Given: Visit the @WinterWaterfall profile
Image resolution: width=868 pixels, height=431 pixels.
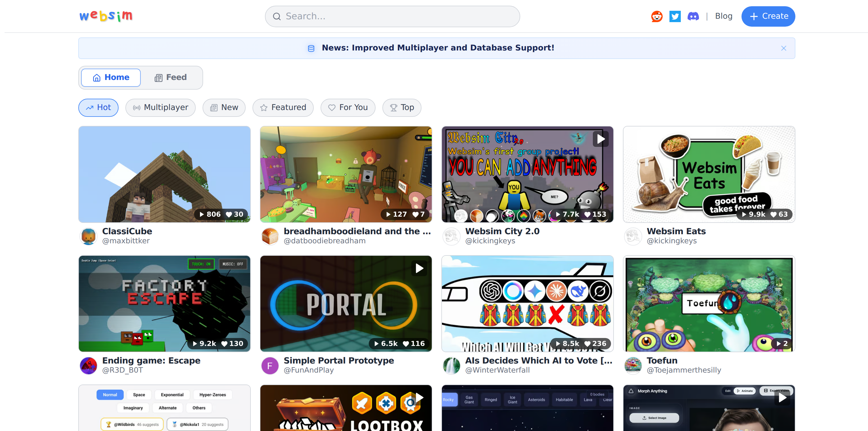Looking at the screenshot, I should [497, 370].
